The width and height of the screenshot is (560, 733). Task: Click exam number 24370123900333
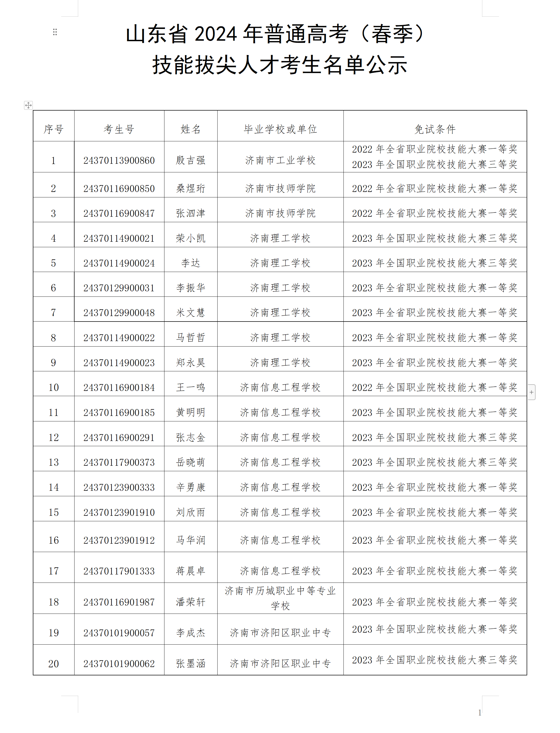119,488
